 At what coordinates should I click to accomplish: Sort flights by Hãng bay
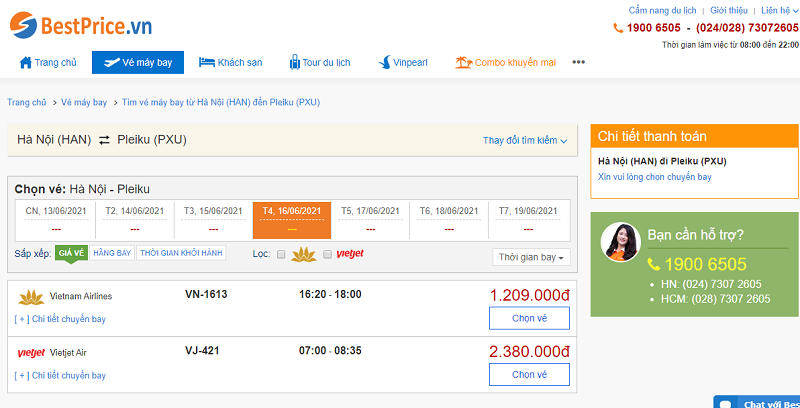(112, 253)
